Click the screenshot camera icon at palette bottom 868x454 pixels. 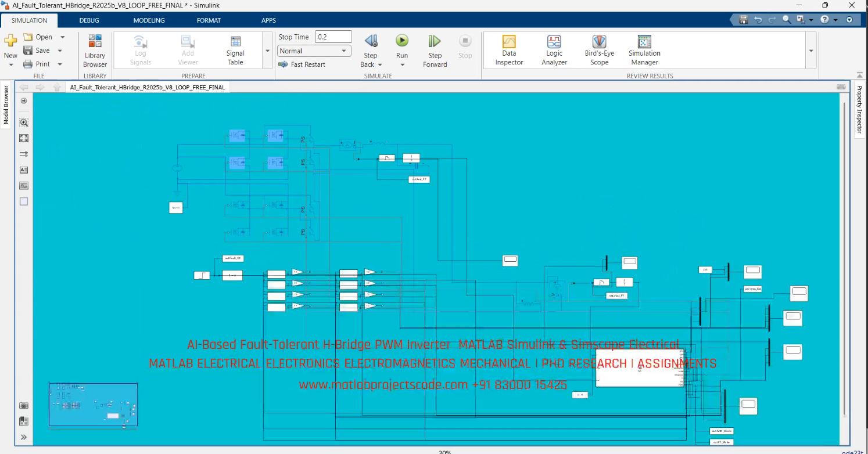(x=24, y=405)
